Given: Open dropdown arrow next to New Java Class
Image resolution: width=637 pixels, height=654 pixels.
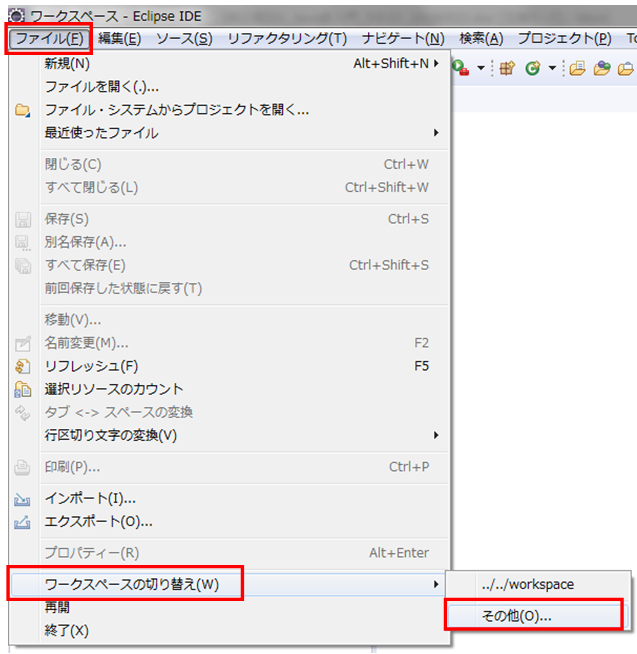Looking at the screenshot, I should click(551, 68).
